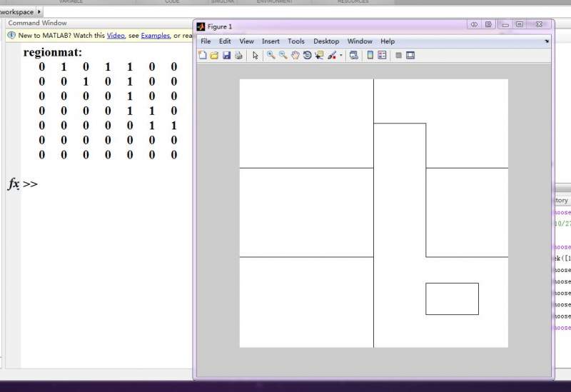Click the command prompt input line
The width and height of the screenshot is (571, 392).
pos(109,184)
